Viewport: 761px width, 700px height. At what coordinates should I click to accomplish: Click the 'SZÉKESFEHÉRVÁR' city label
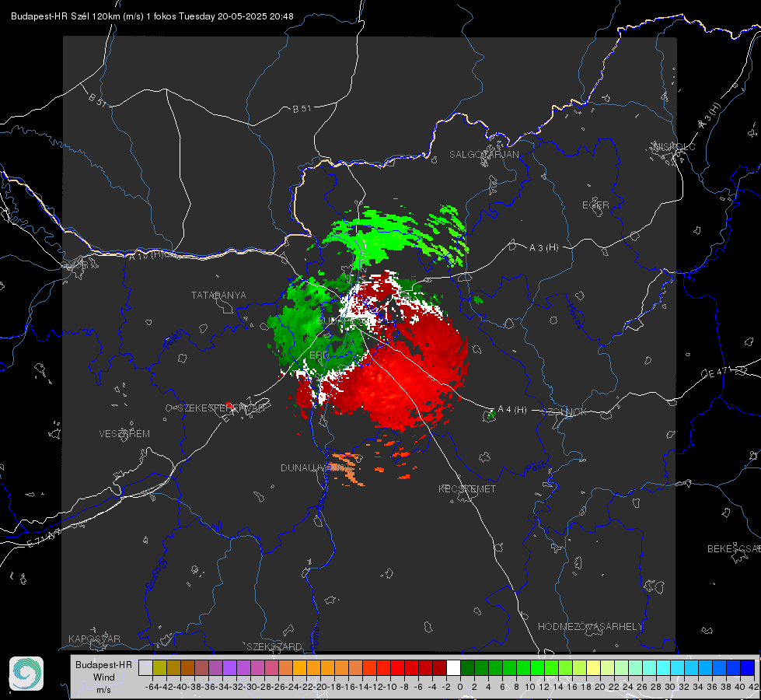coord(221,408)
